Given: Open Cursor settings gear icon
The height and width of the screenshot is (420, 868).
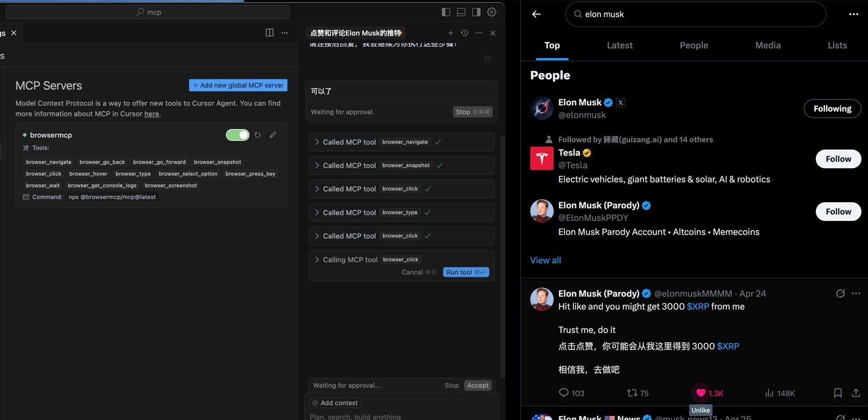Looking at the screenshot, I should [x=492, y=12].
